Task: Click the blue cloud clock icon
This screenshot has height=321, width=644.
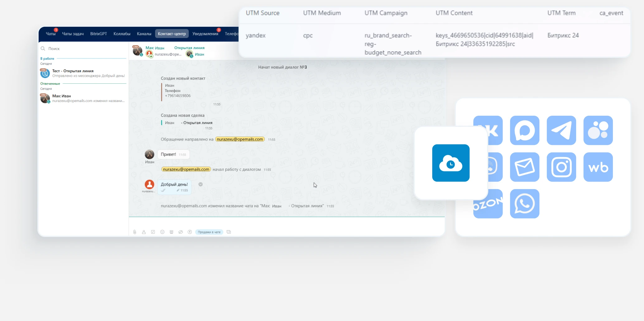Action: [x=451, y=163]
